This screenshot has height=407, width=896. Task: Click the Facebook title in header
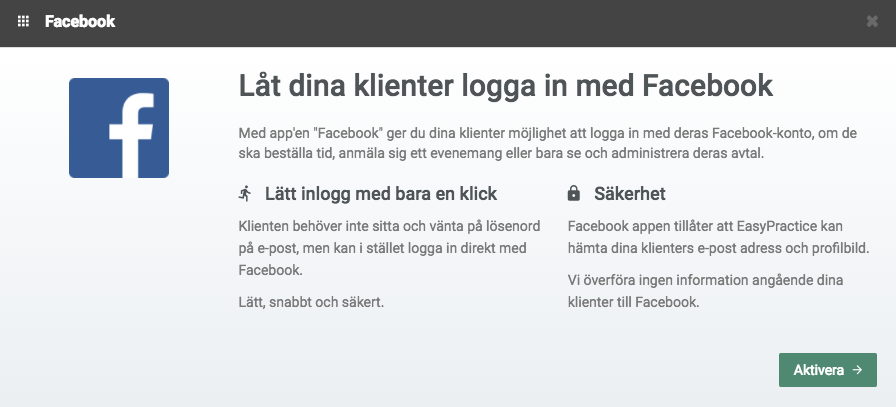click(80, 22)
